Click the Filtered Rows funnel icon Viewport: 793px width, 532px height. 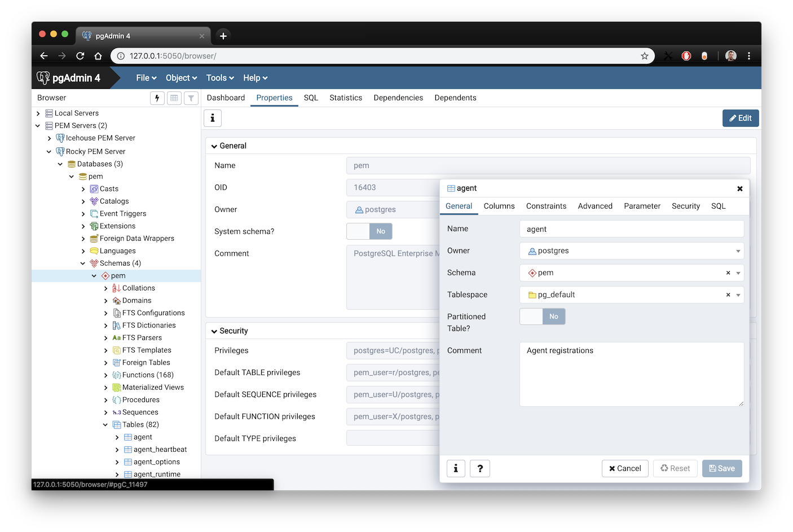191,98
